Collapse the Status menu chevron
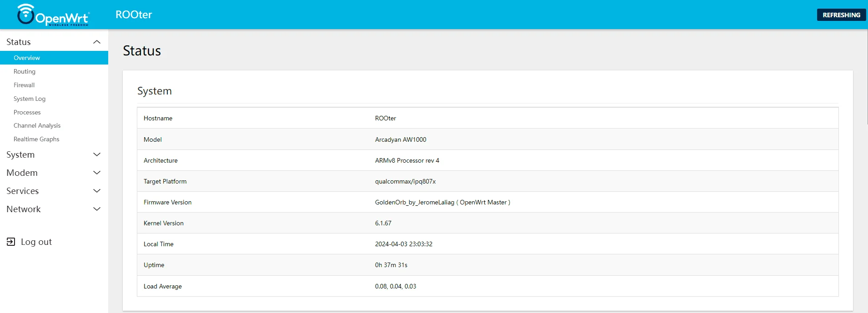 (97, 42)
